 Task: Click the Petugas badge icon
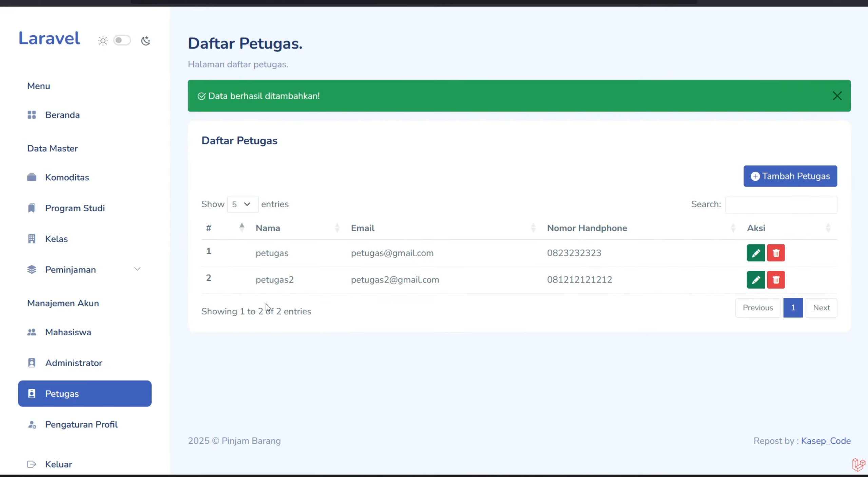[32, 394]
